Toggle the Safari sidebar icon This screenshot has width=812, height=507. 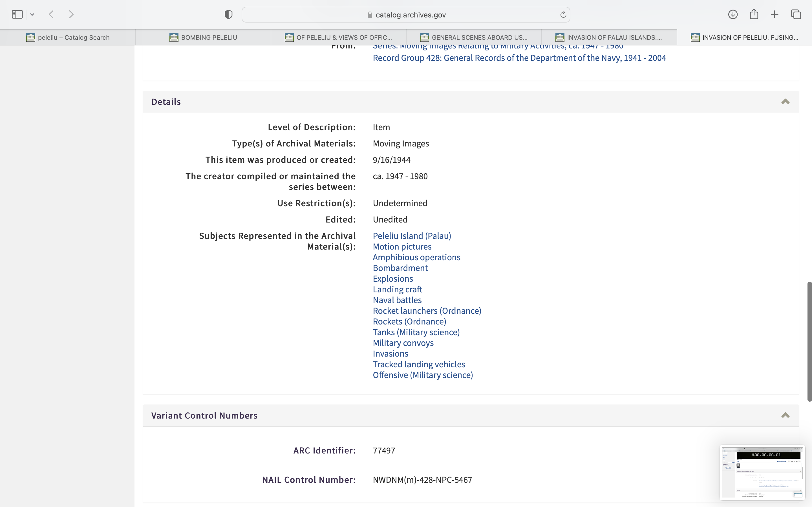pyautogui.click(x=17, y=14)
